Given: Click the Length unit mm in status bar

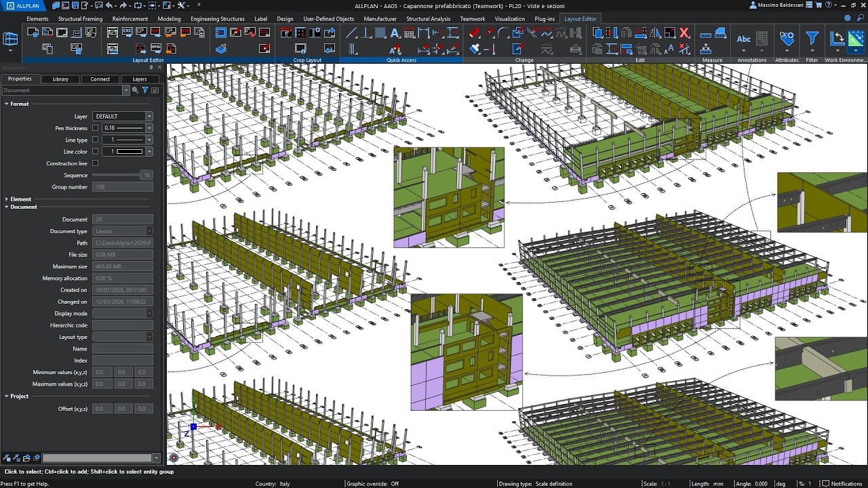Looking at the screenshot, I should [718, 484].
